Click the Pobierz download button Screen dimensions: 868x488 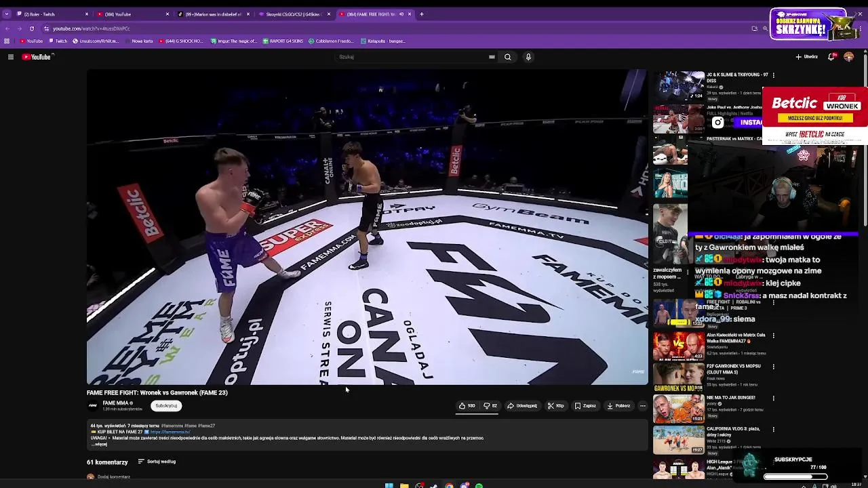click(x=618, y=406)
